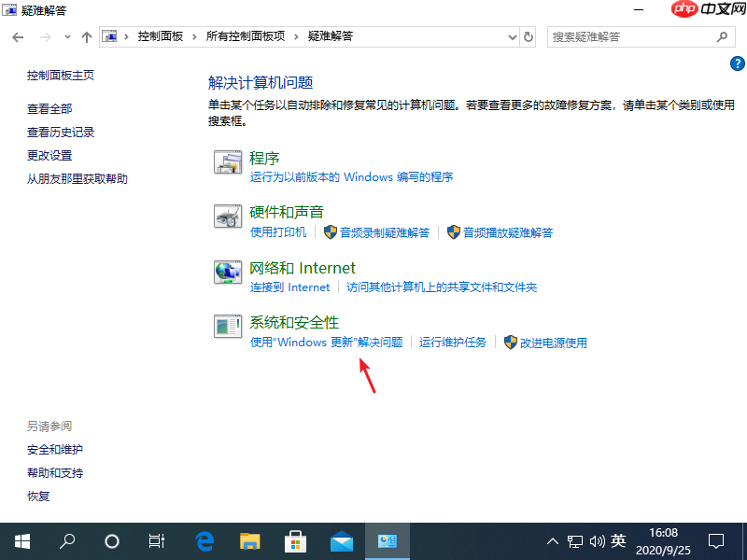Run 音频录制疑难解答
Viewport: 747px width, 560px height.
(x=385, y=232)
